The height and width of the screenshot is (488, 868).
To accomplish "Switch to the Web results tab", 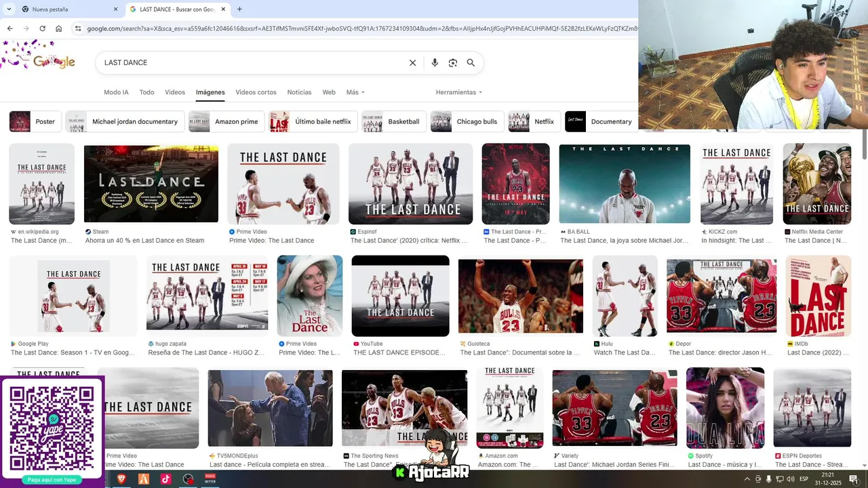I will pos(329,92).
